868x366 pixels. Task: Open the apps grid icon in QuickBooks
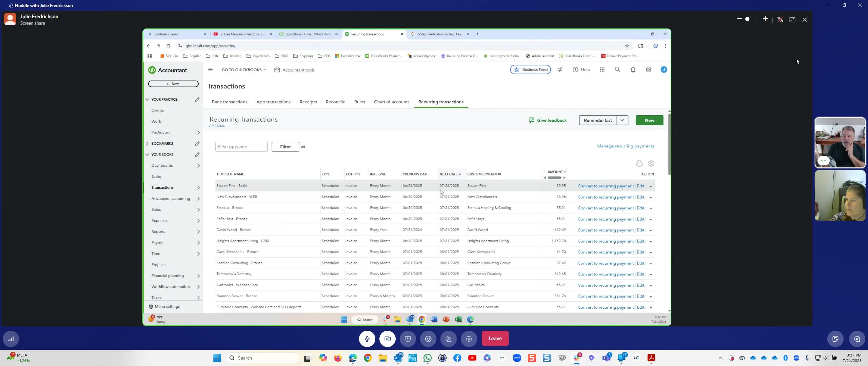(602, 69)
